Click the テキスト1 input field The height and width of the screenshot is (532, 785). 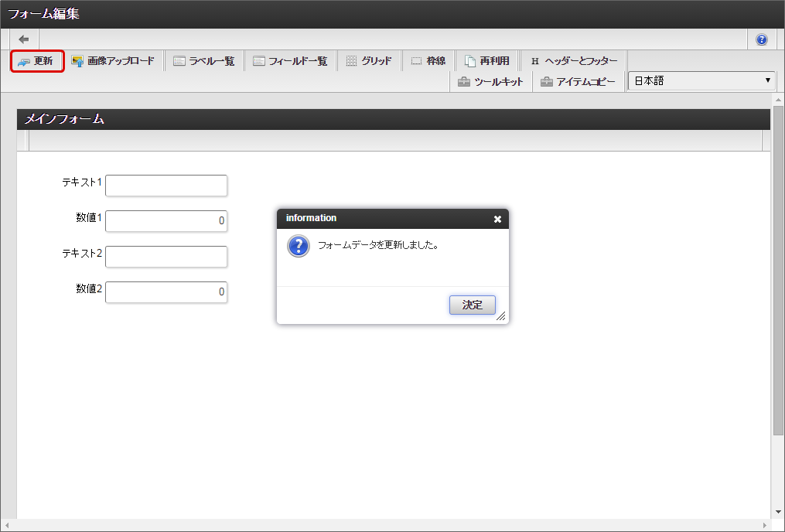pos(166,186)
